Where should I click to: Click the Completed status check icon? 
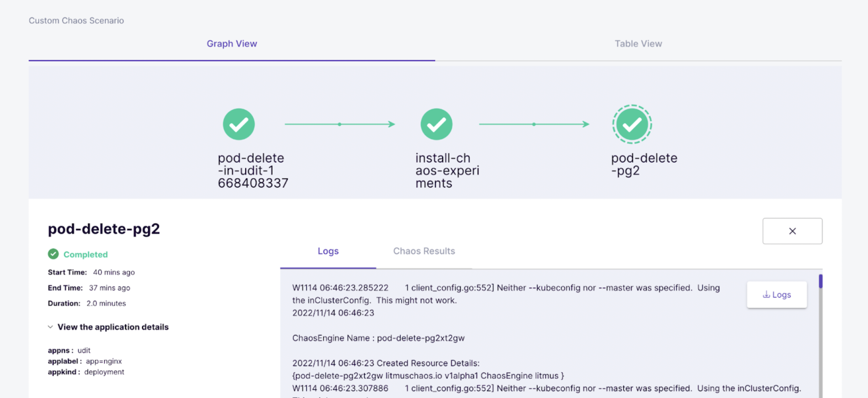[x=53, y=254]
